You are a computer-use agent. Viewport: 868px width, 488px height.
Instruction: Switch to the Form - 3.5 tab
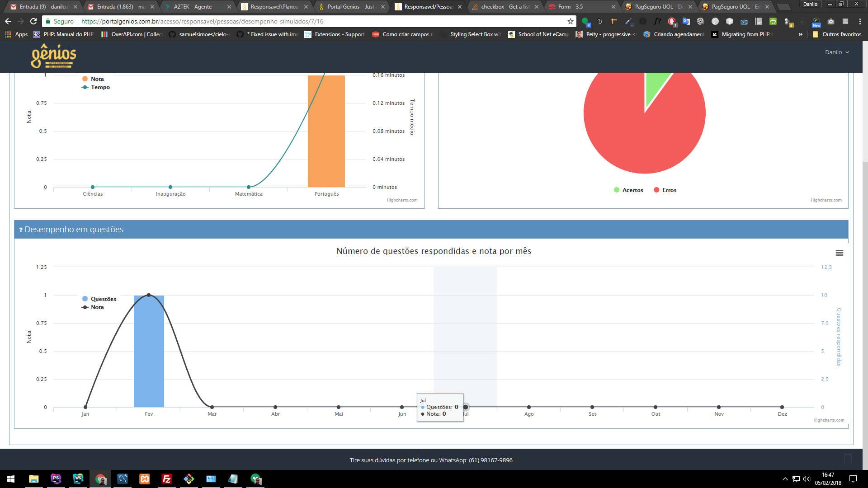571,7
